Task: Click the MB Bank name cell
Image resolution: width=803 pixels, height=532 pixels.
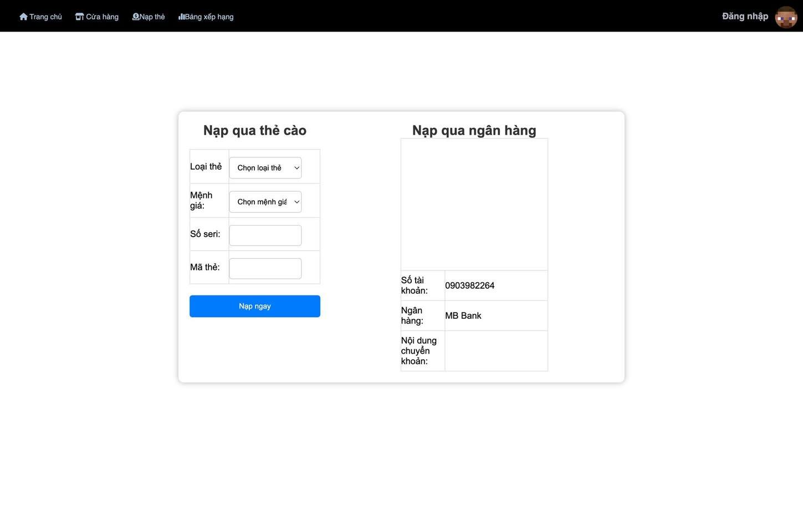Action: tap(463, 316)
